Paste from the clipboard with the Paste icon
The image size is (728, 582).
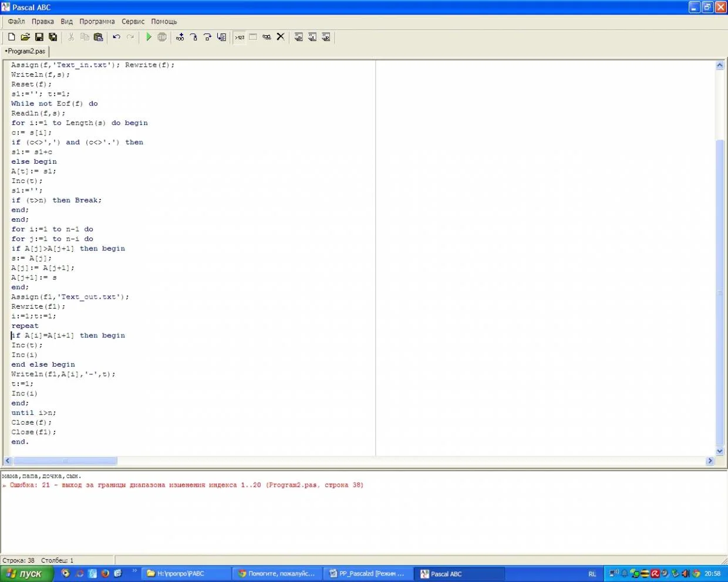[x=98, y=37]
